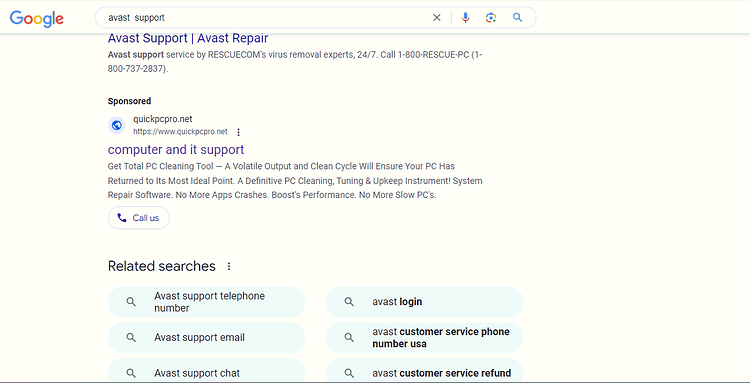The image size is (750, 383).
Task: Start voice search with microphone icon
Action: tap(465, 18)
